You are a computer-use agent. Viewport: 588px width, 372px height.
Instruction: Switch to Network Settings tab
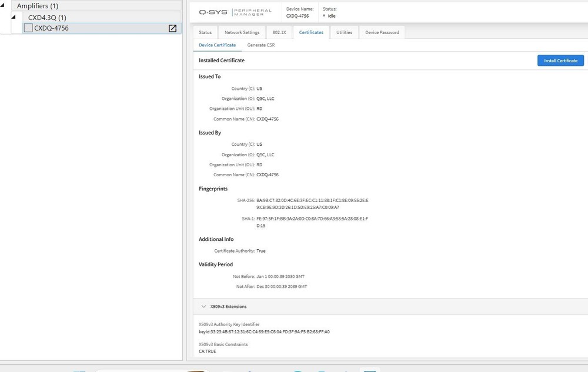[242, 32]
